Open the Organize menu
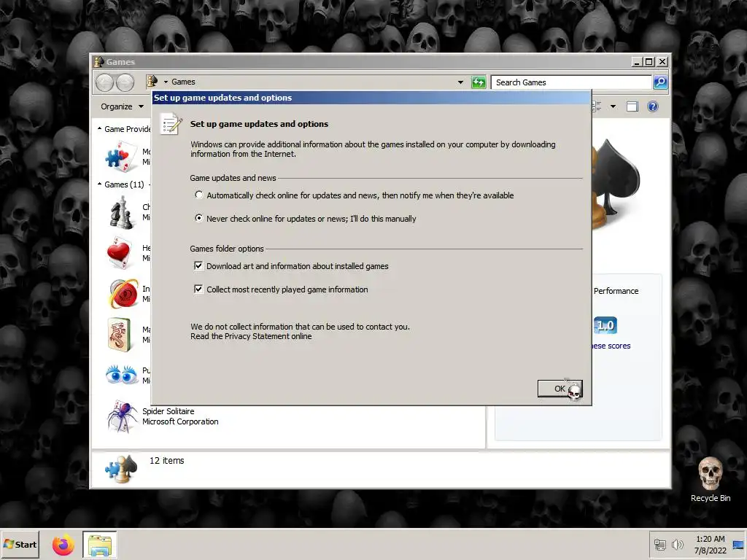Screen dimensions: 747x560 tap(122, 106)
